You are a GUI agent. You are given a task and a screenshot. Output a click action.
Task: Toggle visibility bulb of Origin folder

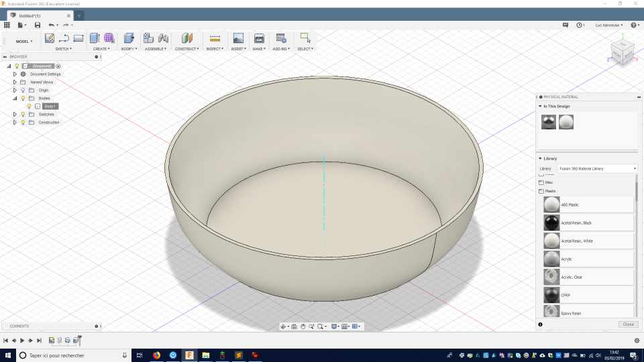tap(23, 90)
